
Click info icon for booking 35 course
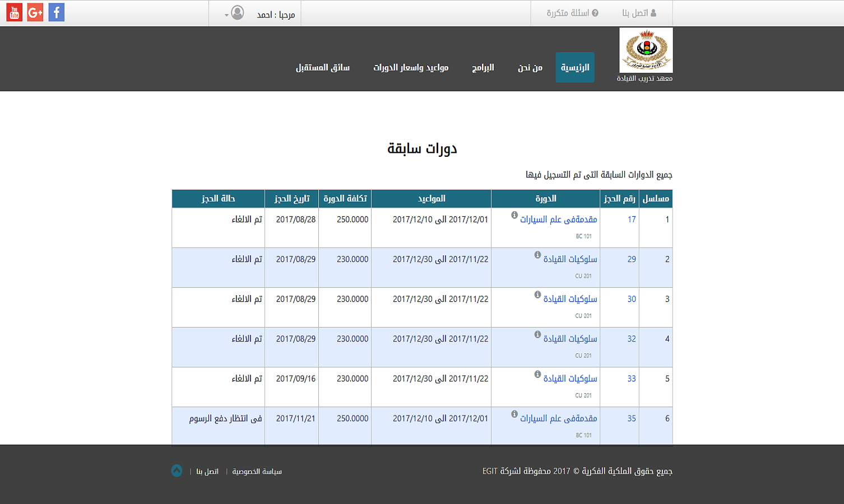514,414
